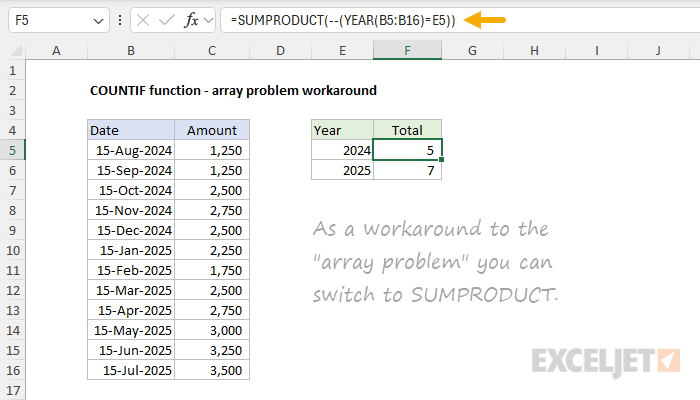This screenshot has width=700, height=400.
Task: Select column H header
Action: (x=534, y=51)
